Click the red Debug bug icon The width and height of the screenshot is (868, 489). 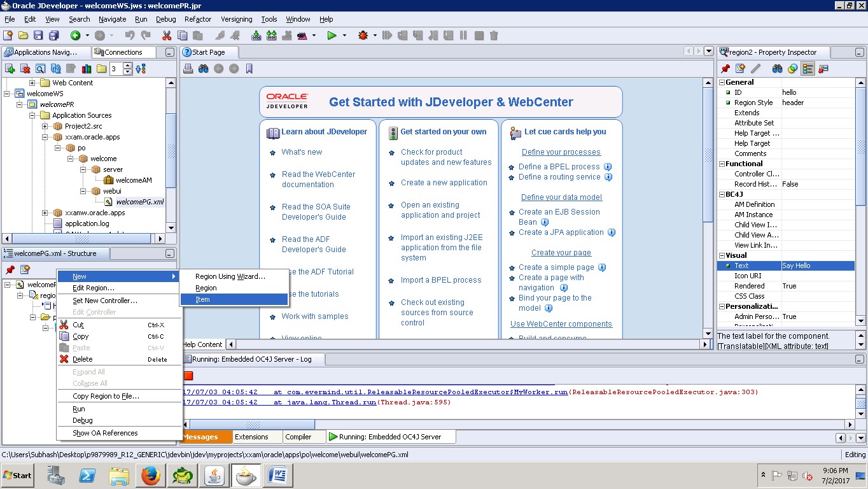tap(363, 36)
